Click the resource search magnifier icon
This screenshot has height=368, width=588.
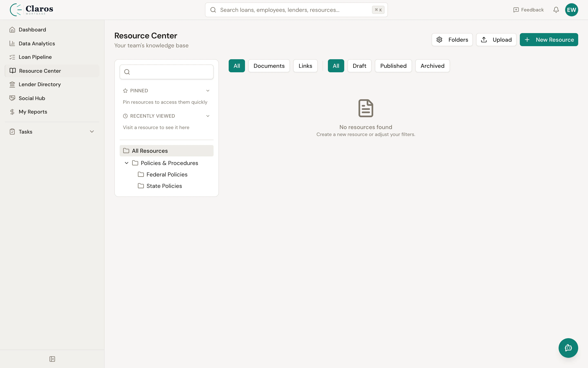[x=127, y=72]
